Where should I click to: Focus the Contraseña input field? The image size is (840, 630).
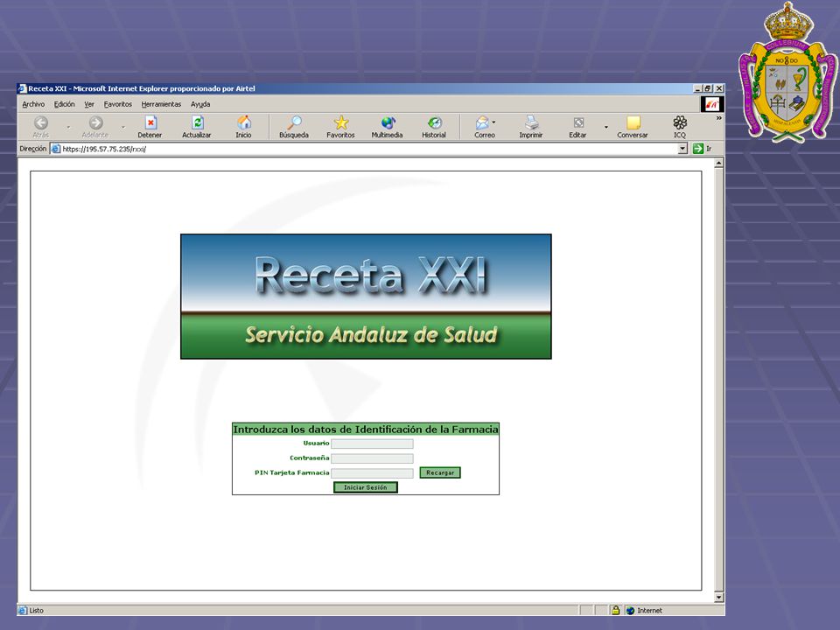[x=373, y=458]
